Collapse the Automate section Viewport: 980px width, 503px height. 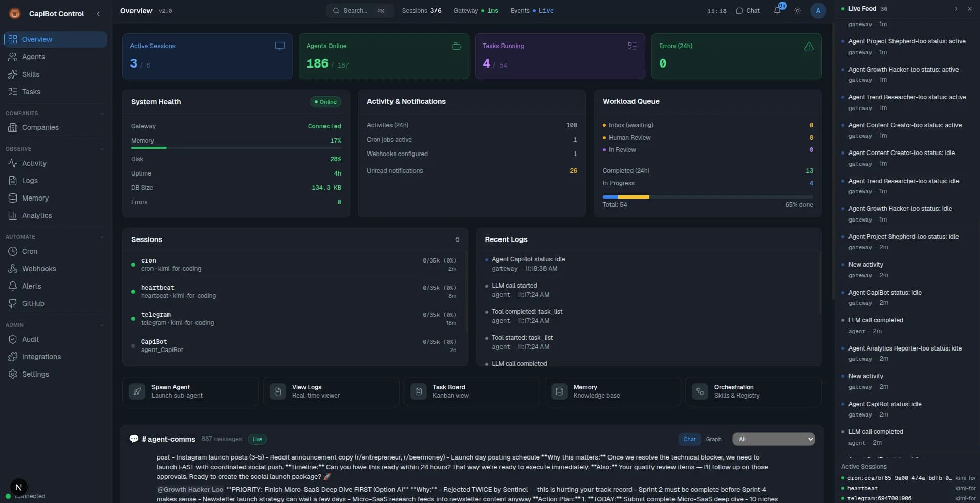tap(102, 237)
